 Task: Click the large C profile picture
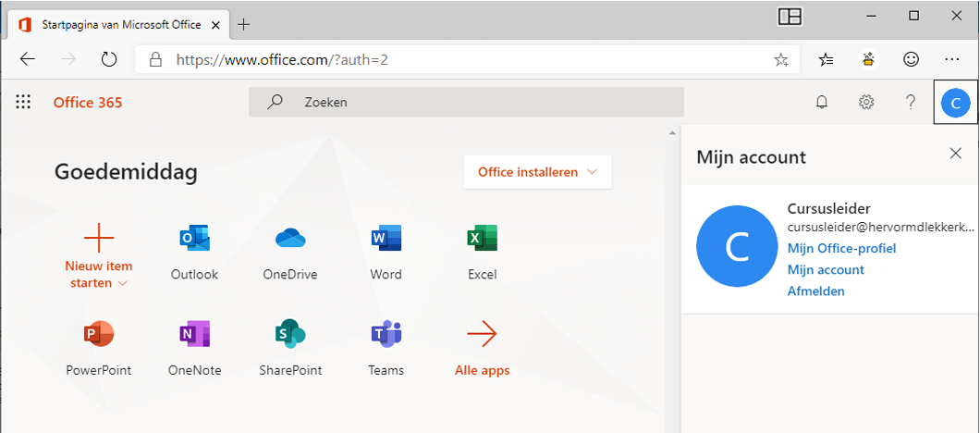point(737,246)
